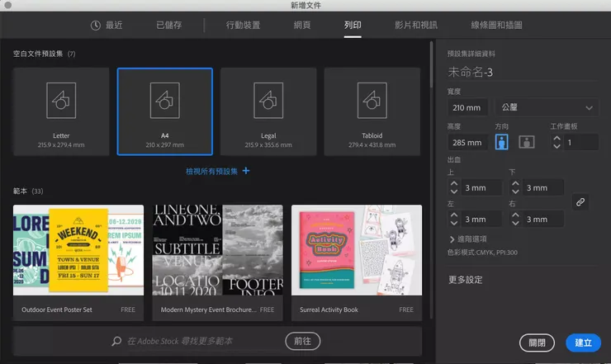Select portrait orientation icon
The image size is (611, 364).
501,142
